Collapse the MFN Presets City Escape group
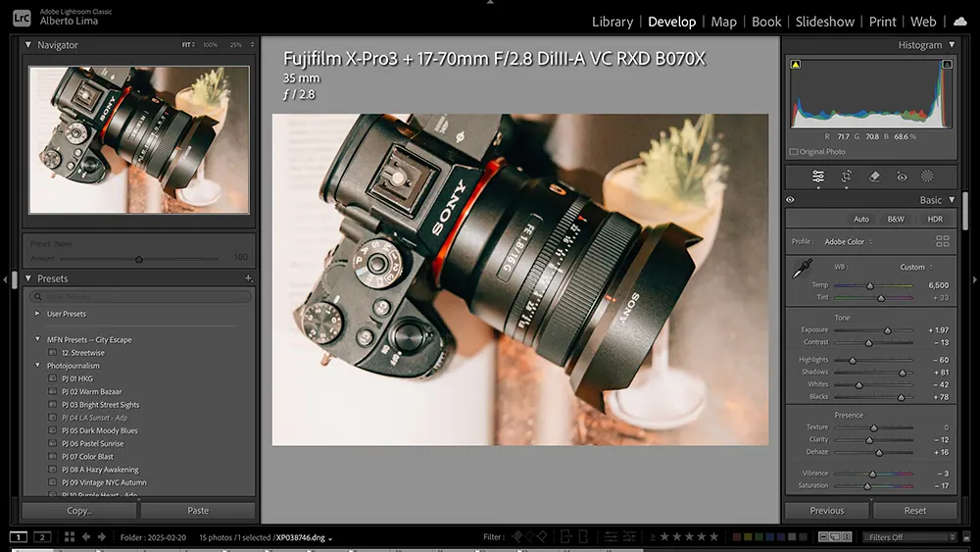This screenshot has height=552, width=980. 37,339
